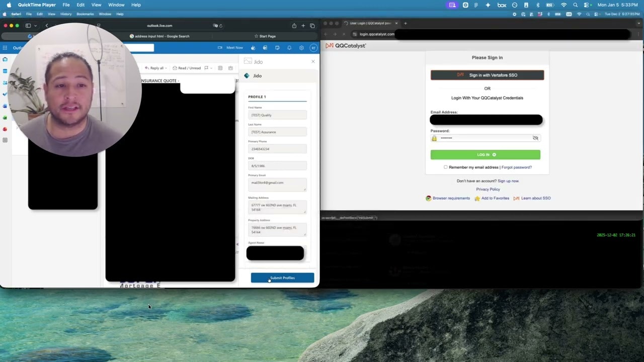Image resolution: width=644 pixels, height=362 pixels.
Task: Open macOS Spotlight search icon
Action: pos(575,5)
